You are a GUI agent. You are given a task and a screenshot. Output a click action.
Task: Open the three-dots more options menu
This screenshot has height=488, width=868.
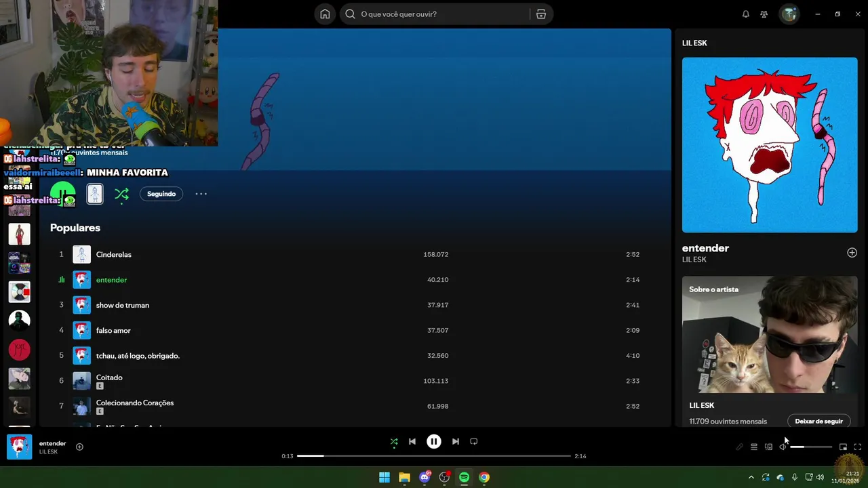pyautogui.click(x=201, y=194)
